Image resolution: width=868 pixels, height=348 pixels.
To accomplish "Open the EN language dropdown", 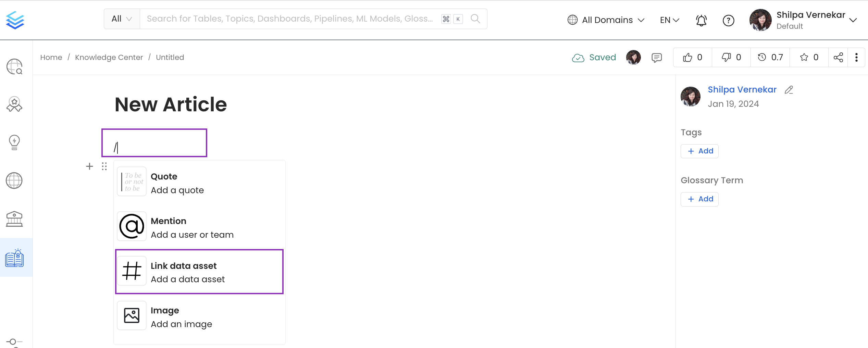I will (668, 20).
